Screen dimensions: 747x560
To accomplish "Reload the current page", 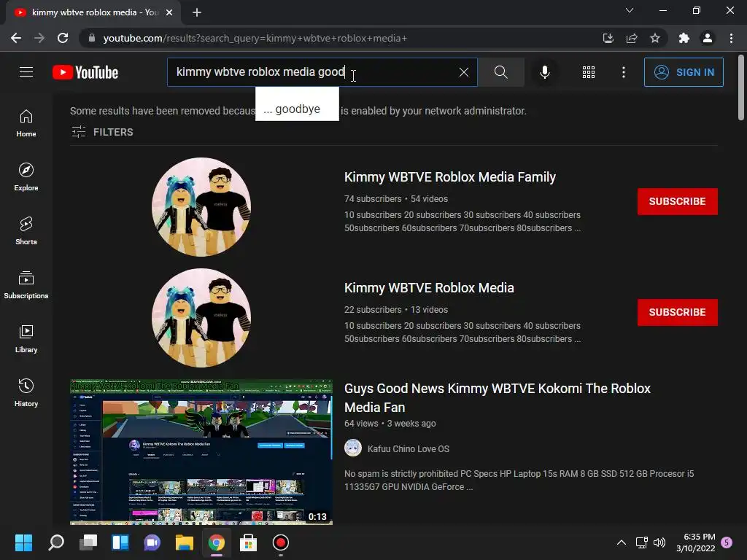I will tap(63, 38).
